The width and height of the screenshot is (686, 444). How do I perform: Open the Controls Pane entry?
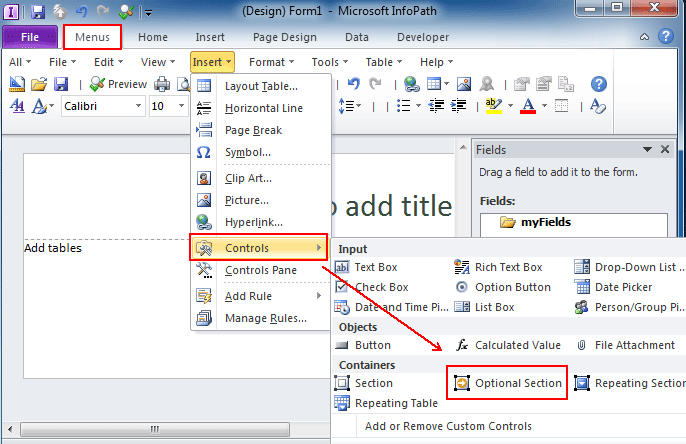click(261, 270)
